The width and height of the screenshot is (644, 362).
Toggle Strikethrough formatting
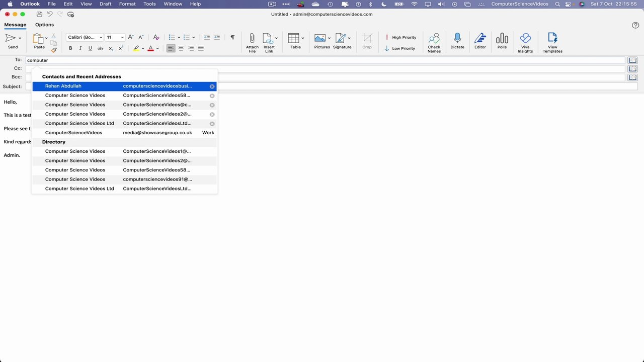(100, 48)
